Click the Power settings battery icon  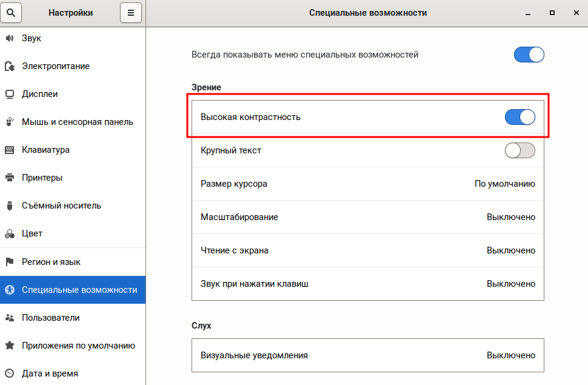pyautogui.click(x=9, y=66)
